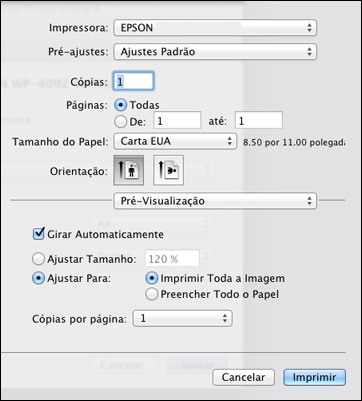Click the Cópias input field
Screen dimensions: 362x401
tap(134, 81)
